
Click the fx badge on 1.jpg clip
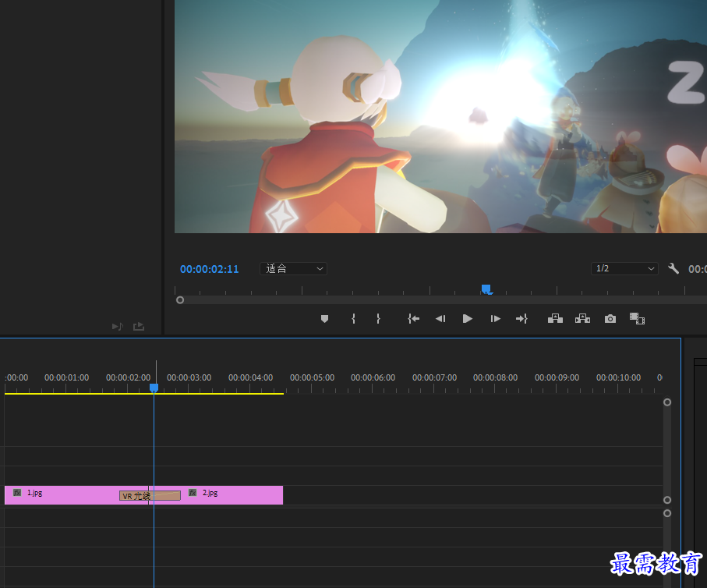point(17,492)
